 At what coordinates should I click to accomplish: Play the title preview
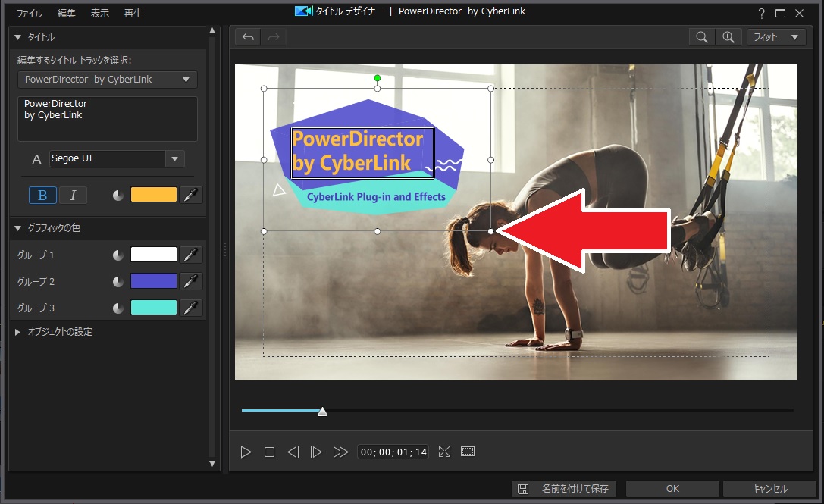[246, 452]
